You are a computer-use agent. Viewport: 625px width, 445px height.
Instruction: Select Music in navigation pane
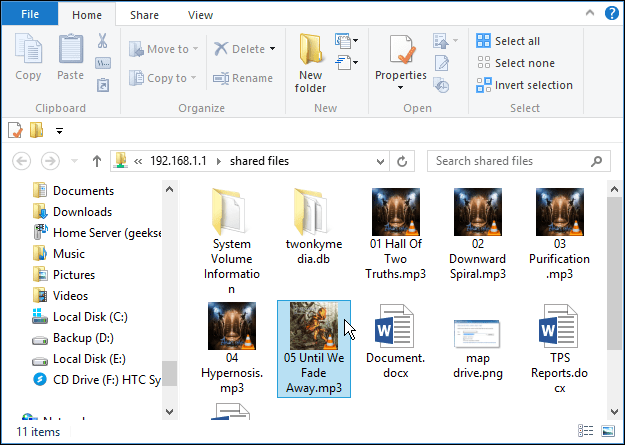tap(58, 254)
